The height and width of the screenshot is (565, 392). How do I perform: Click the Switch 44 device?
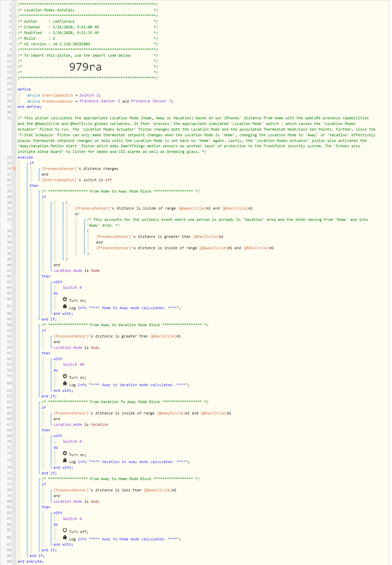(74, 364)
